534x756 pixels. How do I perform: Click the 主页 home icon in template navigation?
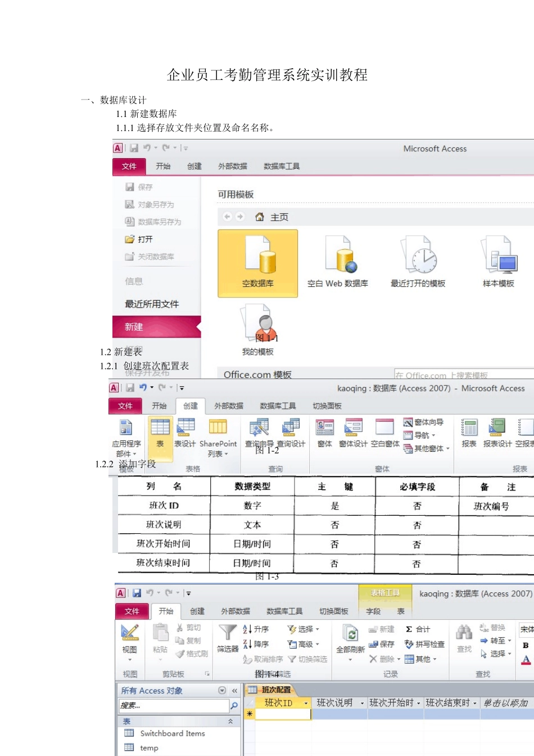coord(260,217)
